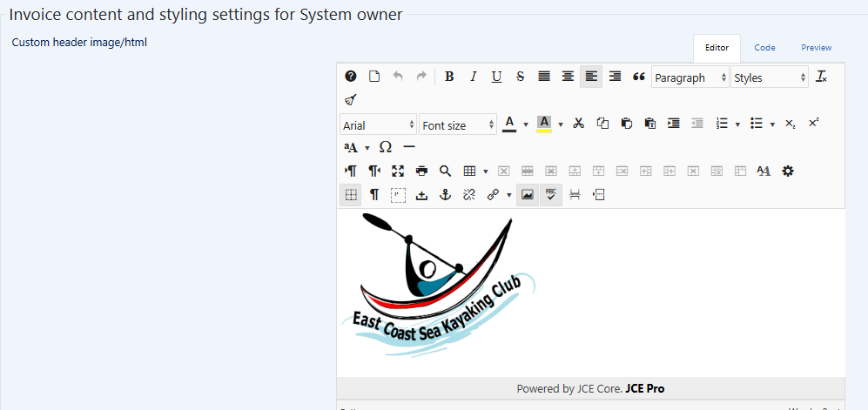Click the JCE Pro link
868x410 pixels.
coord(644,388)
